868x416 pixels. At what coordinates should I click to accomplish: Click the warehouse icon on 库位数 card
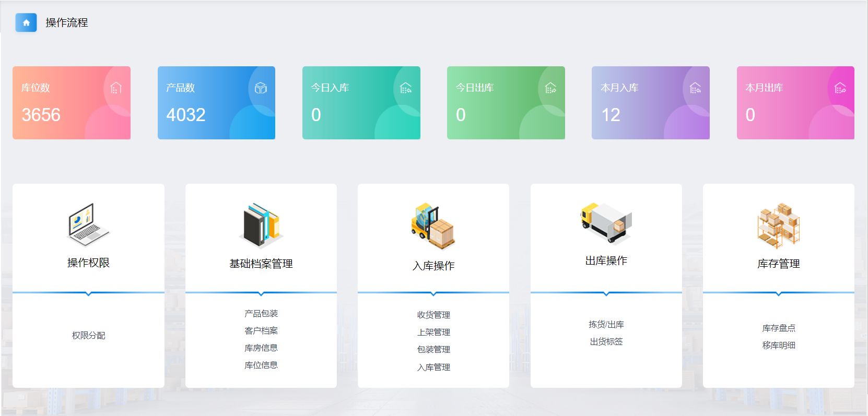116,88
